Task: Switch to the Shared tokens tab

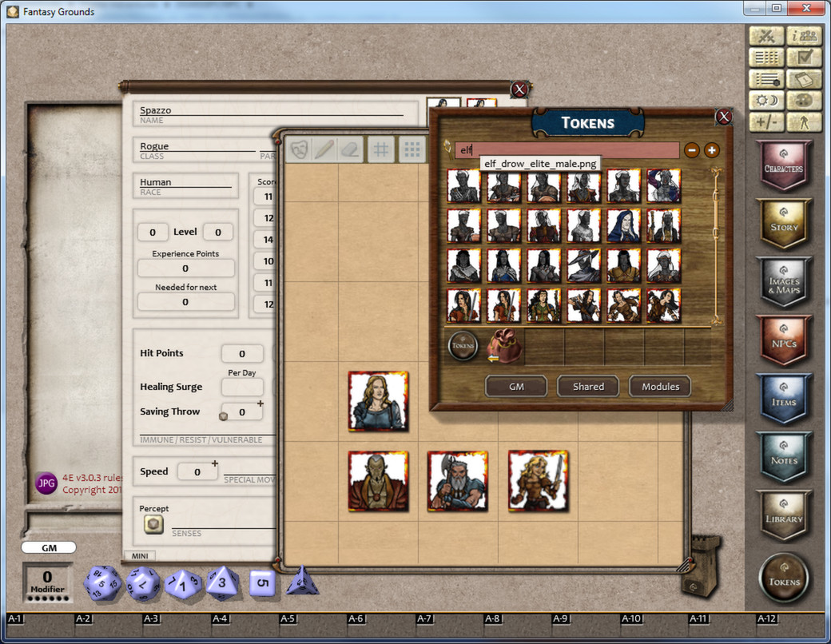Action: pyautogui.click(x=587, y=386)
